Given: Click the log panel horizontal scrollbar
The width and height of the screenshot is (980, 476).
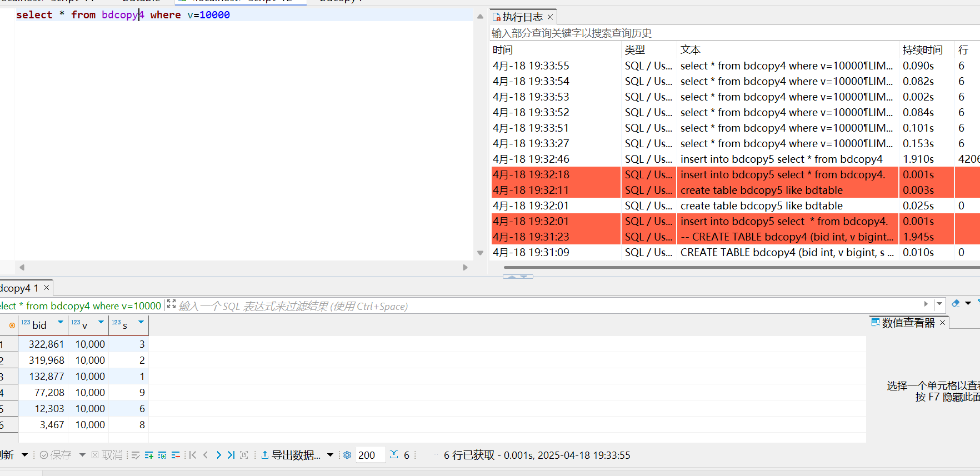Looking at the screenshot, I should [741, 267].
